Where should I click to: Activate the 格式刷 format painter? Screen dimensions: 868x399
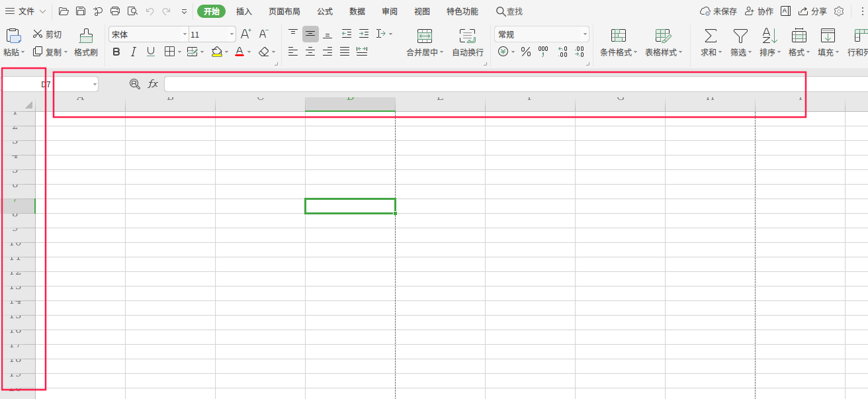click(x=86, y=43)
